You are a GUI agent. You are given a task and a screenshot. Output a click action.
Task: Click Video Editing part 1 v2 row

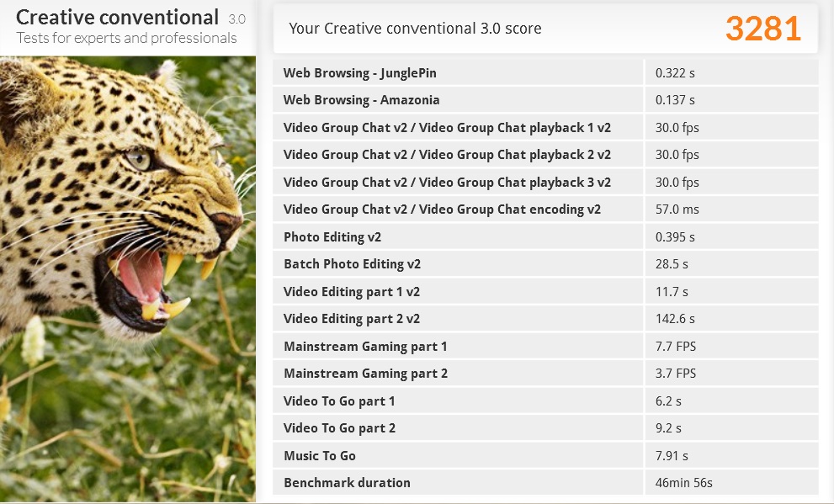pyautogui.click(x=352, y=292)
